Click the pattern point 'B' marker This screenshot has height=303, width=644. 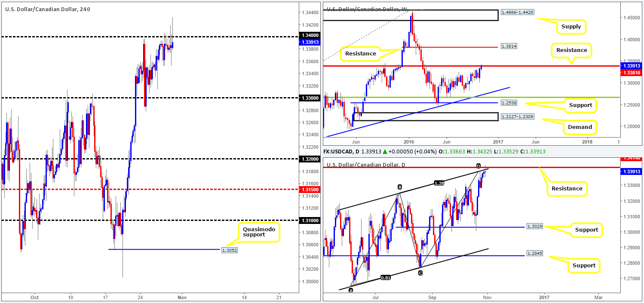pyautogui.click(x=399, y=187)
